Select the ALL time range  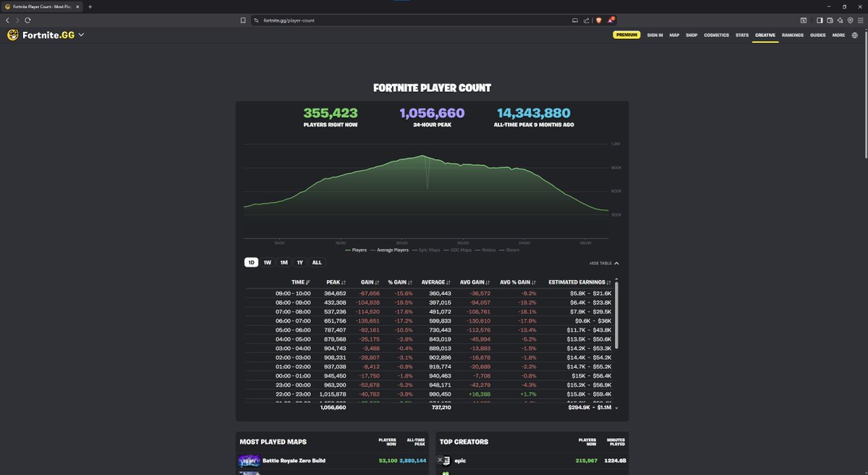pyautogui.click(x=317, y=263)
